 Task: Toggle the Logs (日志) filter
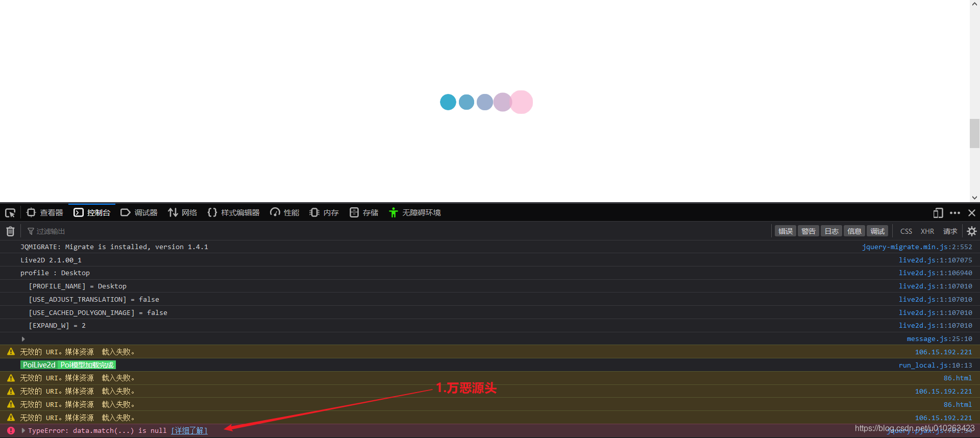[831, 231]
